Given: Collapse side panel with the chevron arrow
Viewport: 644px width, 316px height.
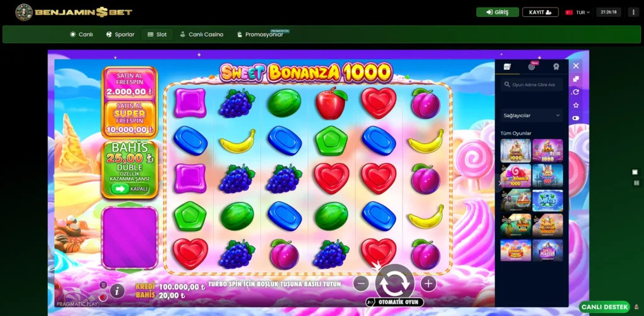Looking at the screenshot, I should point(500,183).
